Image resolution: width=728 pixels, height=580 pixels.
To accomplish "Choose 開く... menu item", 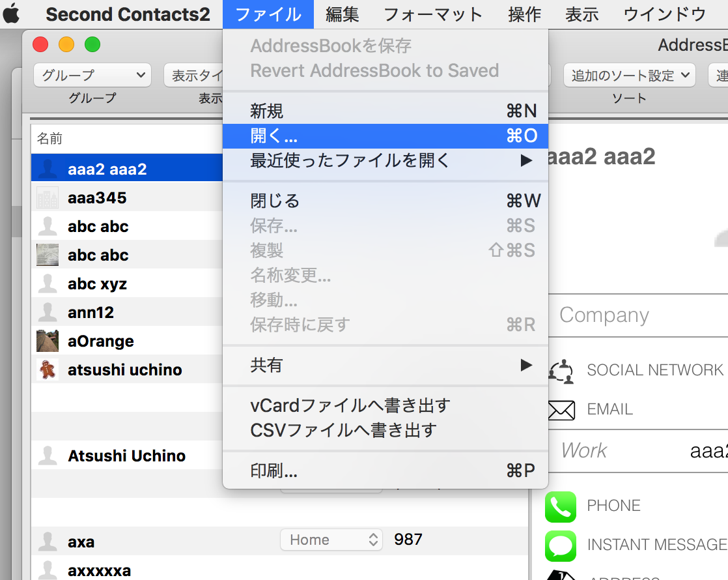I will [385, 136].
